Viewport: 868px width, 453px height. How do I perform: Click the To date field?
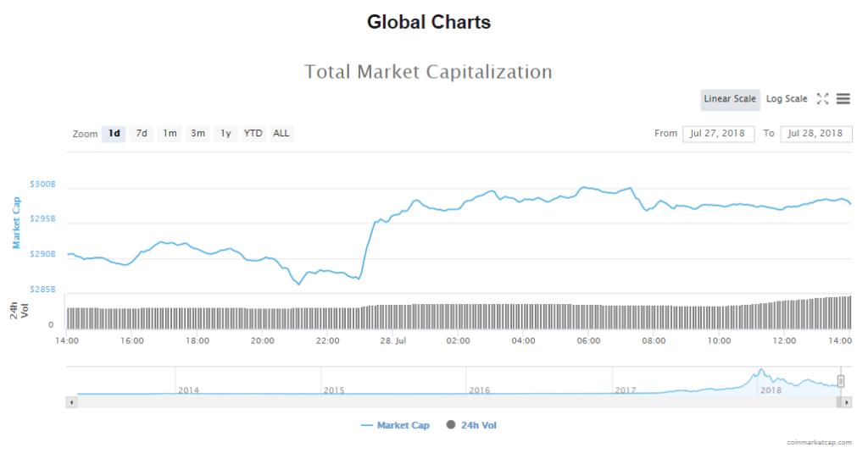pos(815,134)
